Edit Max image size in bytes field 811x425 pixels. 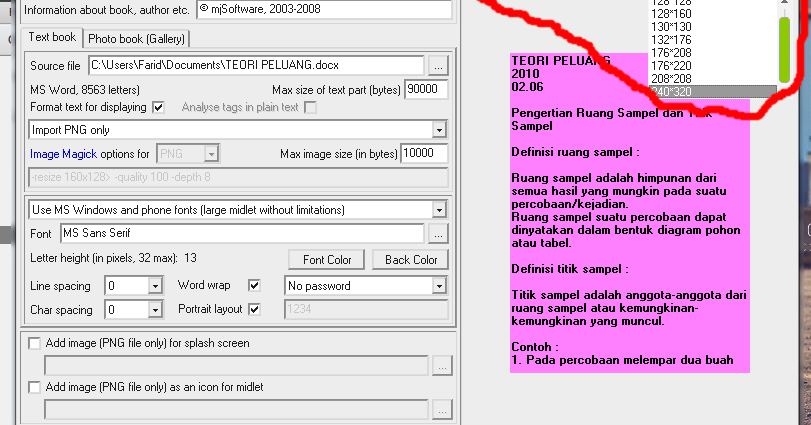click(424, 154)
